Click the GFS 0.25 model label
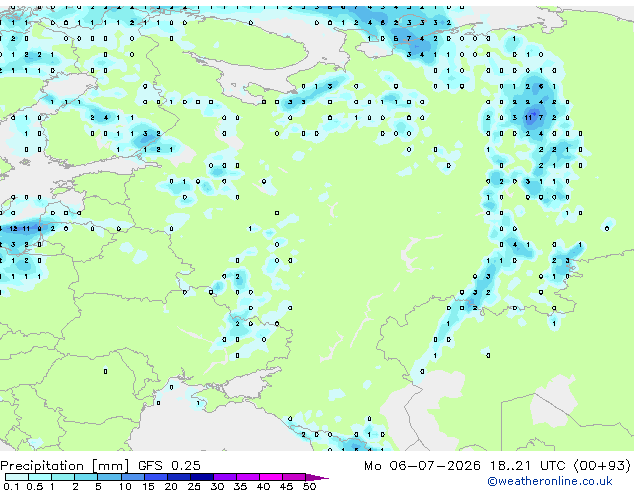Screen dimensions: 634x490 coord(169,466)
